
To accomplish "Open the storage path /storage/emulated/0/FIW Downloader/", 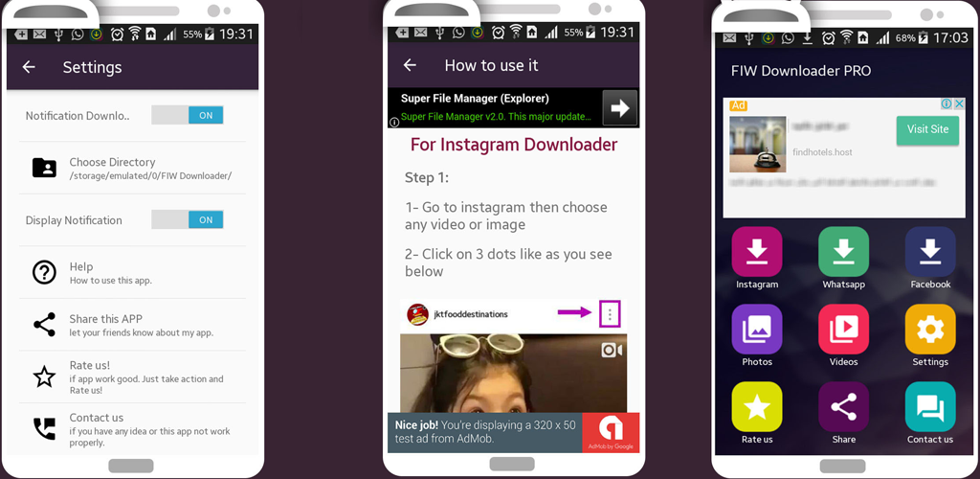I will point(150,176).
